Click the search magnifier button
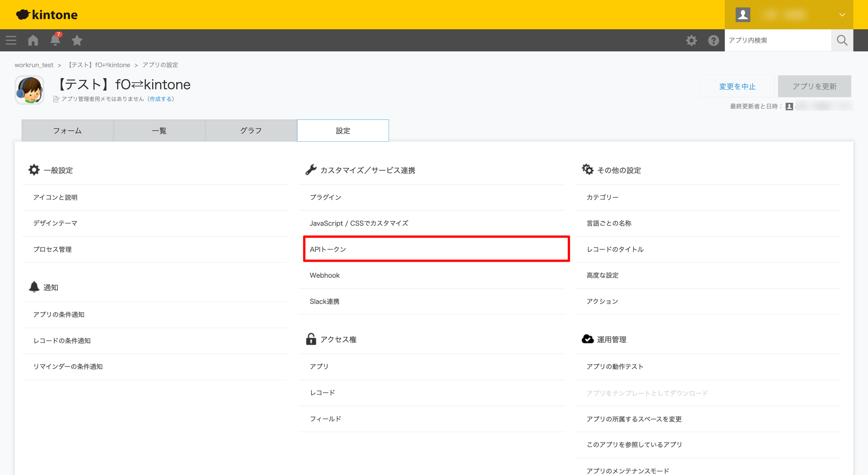The image size is (868, 475). tap(842, 40)
